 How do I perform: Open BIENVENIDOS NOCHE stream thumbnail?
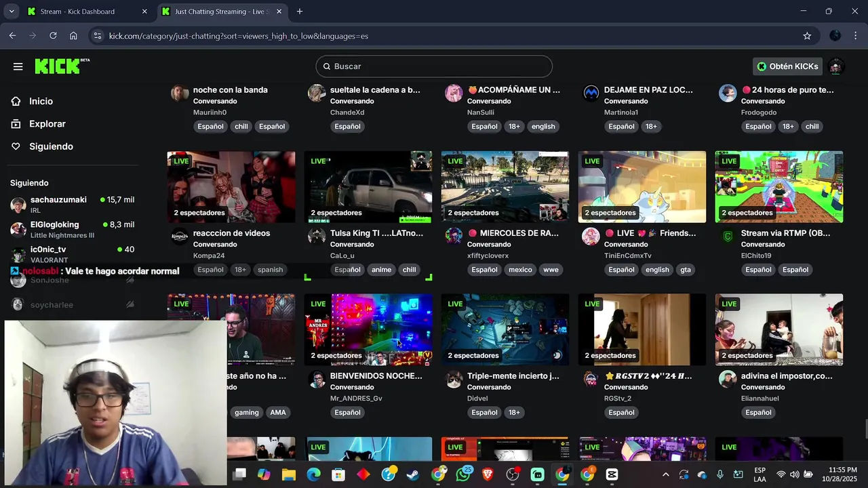tap(368, 329)
